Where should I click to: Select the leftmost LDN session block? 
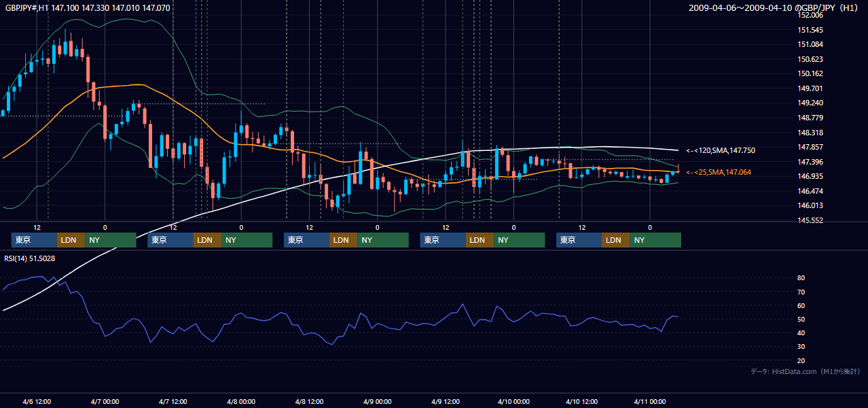click(x=71, y=240)
